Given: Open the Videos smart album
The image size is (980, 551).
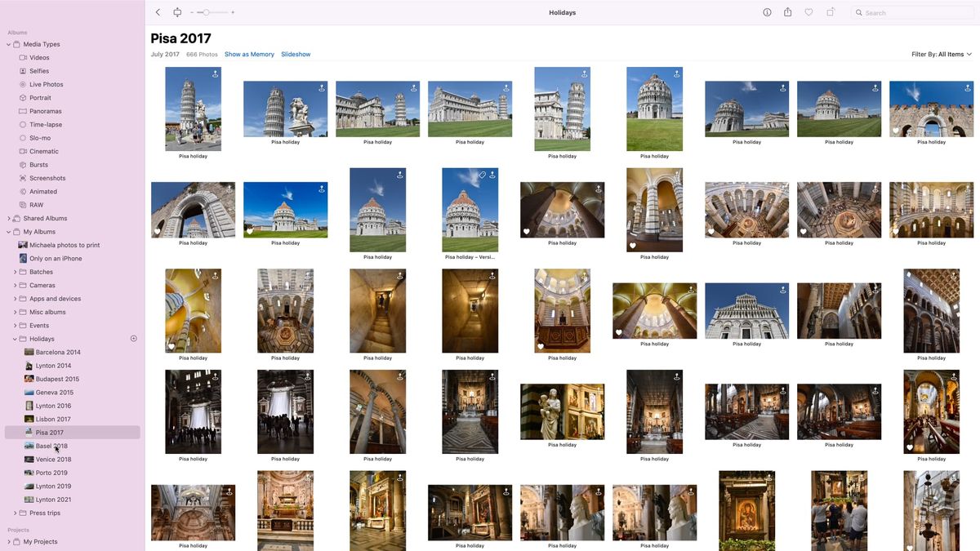Looking at the screenshot, I should pyautogui.click(x=38, y=57).
